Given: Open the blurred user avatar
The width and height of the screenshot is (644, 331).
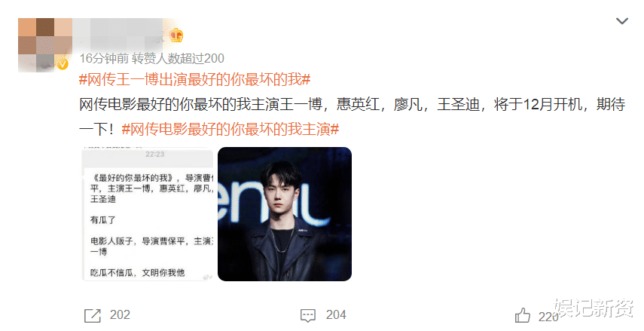Looking at the screenshot, I should (x=44, y=44).
